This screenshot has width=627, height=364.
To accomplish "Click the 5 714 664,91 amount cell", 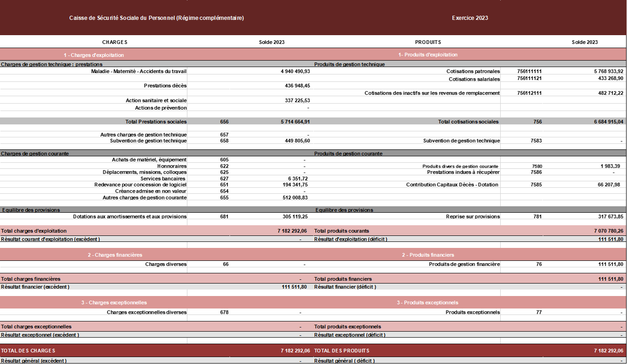I will (295, 122).
